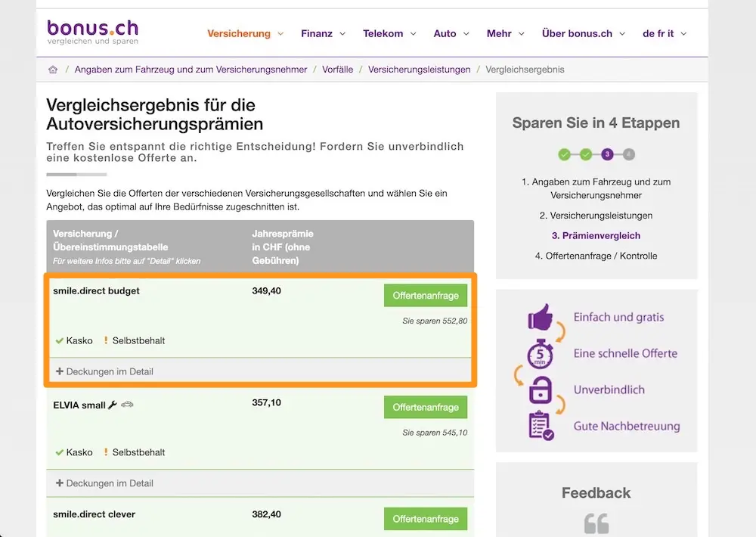
Task: Click the thumbs-up icon beside Einfach und gratis
Action: (x=540, y=317)
